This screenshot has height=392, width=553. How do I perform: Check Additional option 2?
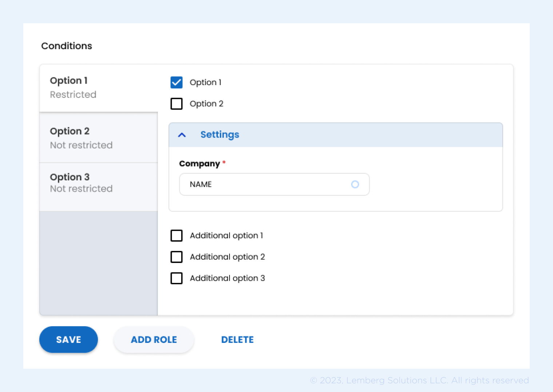[176, 257]
